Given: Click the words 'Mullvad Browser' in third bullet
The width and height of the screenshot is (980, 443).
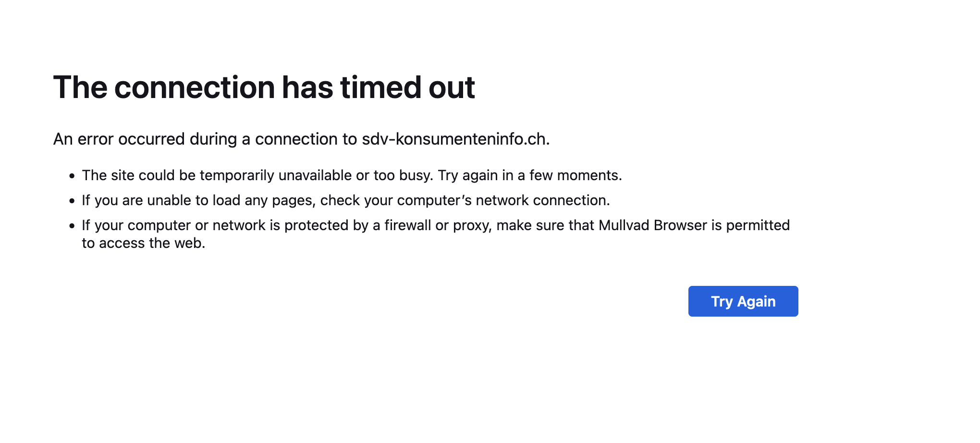Looking at the screenshot, I should coord(653,225).
